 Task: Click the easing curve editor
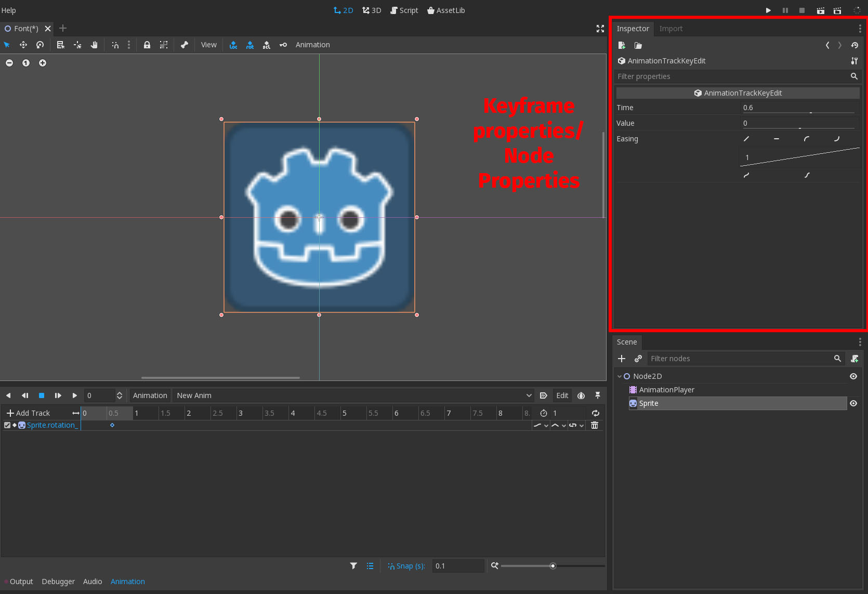click(x=799, y=157)
